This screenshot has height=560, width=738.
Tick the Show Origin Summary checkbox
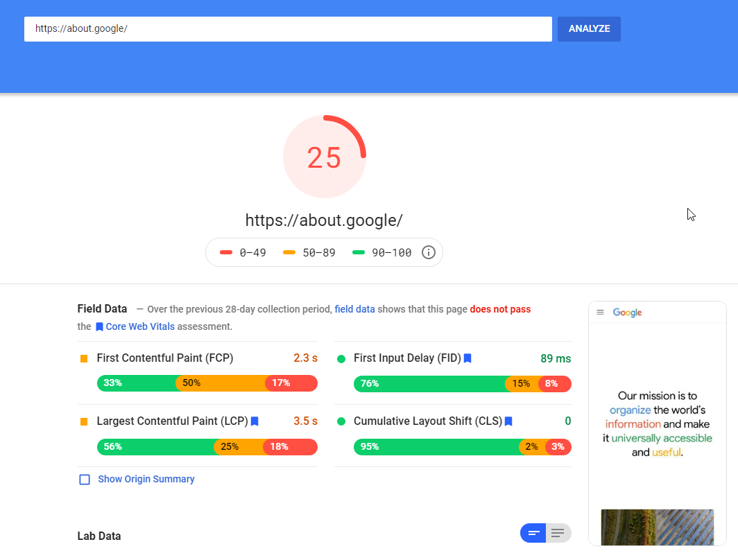pos(85,480)
